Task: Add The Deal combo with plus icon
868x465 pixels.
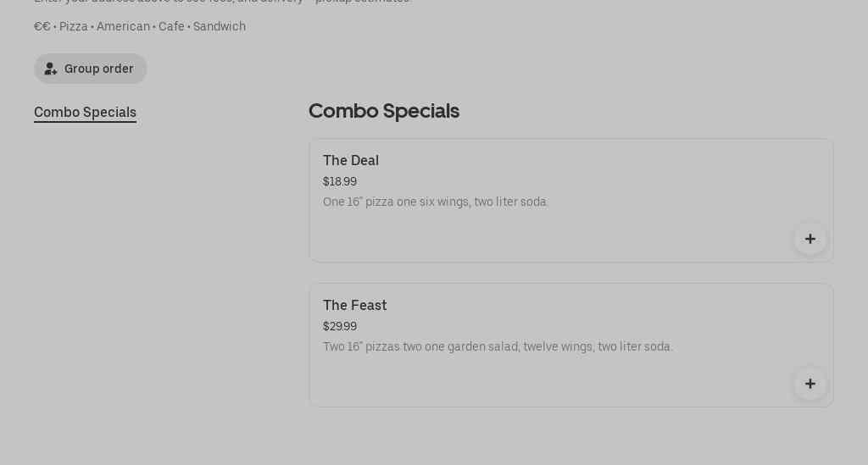Action: pos(810,239)
